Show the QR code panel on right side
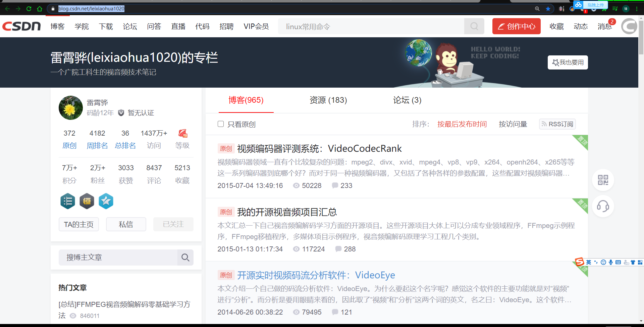The height and width of the screenshot is (327, 644). 603,180
